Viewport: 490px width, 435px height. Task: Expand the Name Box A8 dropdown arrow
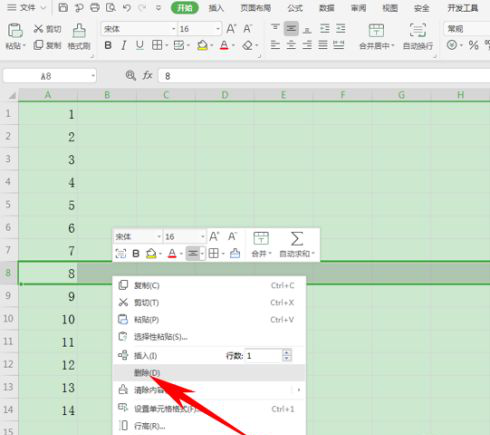pyautogui.click(x=93, y=76)
